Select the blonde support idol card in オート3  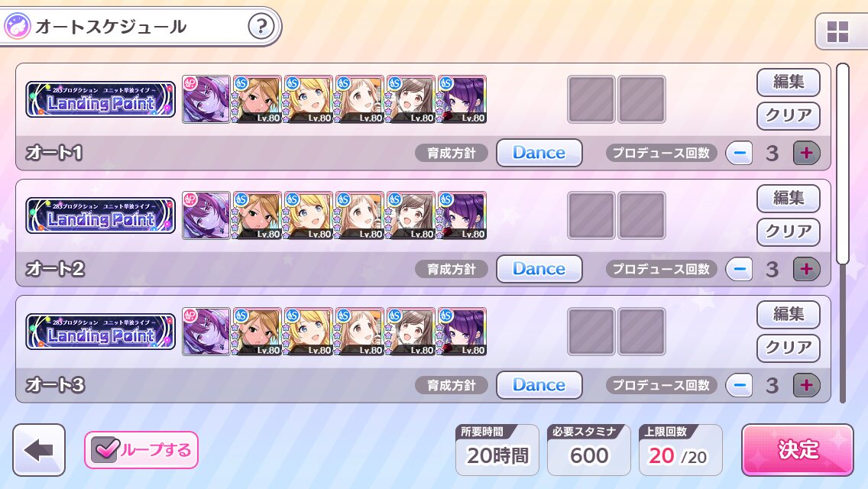pyautogui.click(x=309, y=332)
